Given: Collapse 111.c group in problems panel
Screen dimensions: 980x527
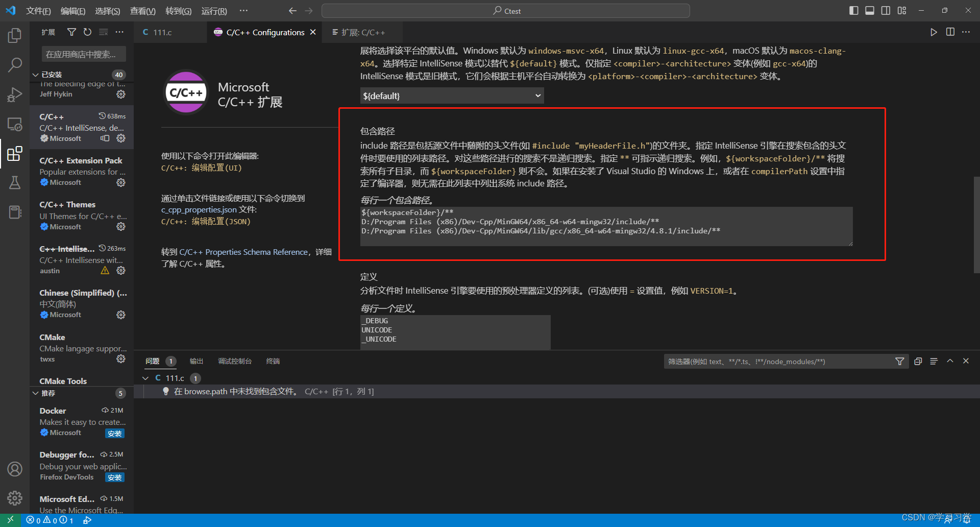Looking at the screenshot, I should [145, 378].
